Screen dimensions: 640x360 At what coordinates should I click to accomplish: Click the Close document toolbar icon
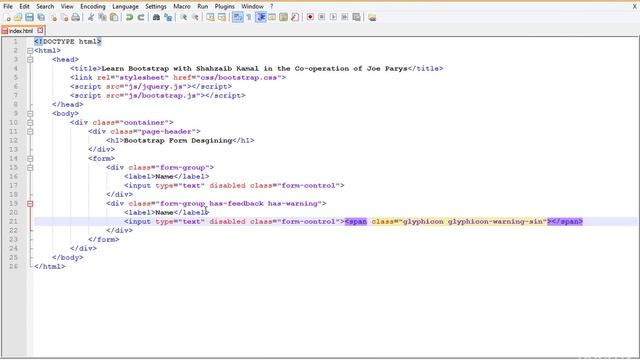click(53, 17)
